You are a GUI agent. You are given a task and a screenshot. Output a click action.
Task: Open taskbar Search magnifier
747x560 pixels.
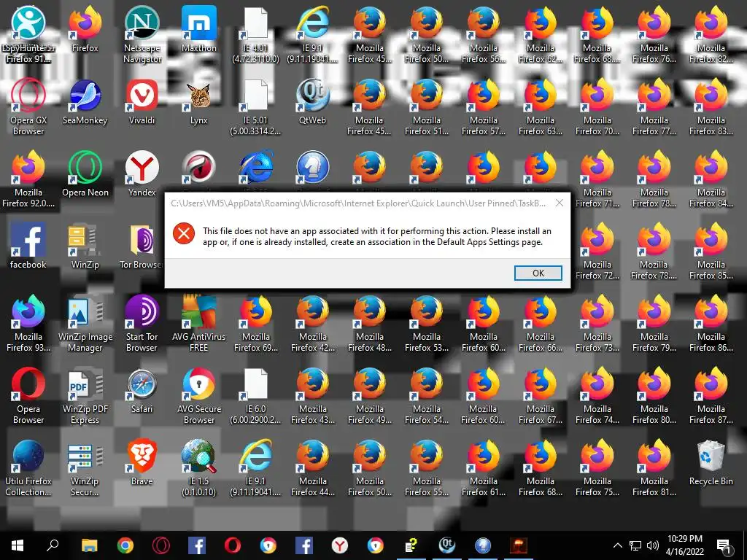click(x=53, y=545)
